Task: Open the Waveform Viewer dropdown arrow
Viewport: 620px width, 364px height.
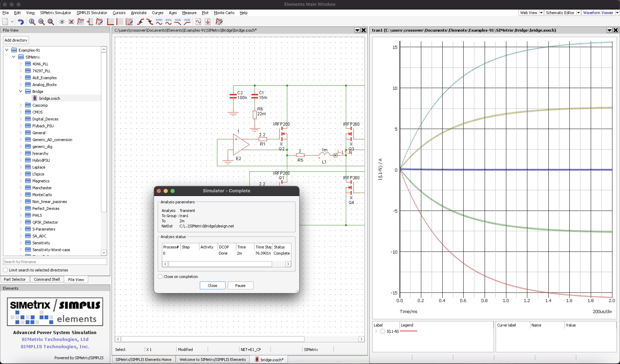Action: pos(617,13)
